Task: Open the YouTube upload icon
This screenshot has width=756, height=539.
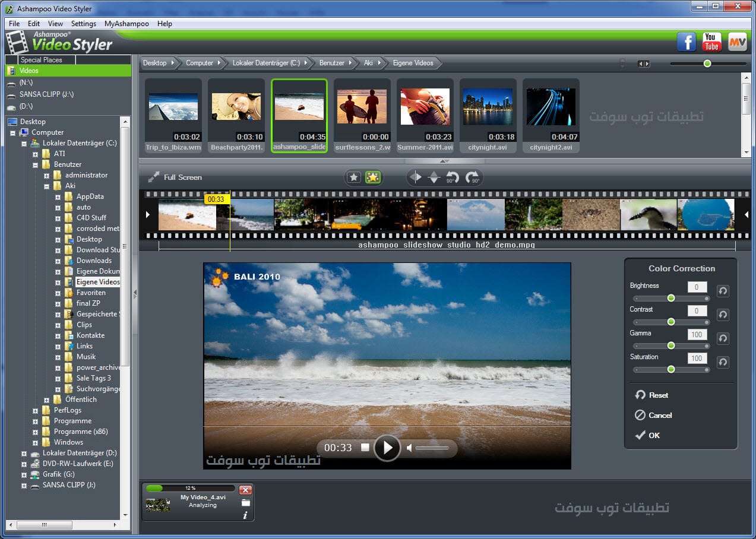Action: (x=711, y=42)
